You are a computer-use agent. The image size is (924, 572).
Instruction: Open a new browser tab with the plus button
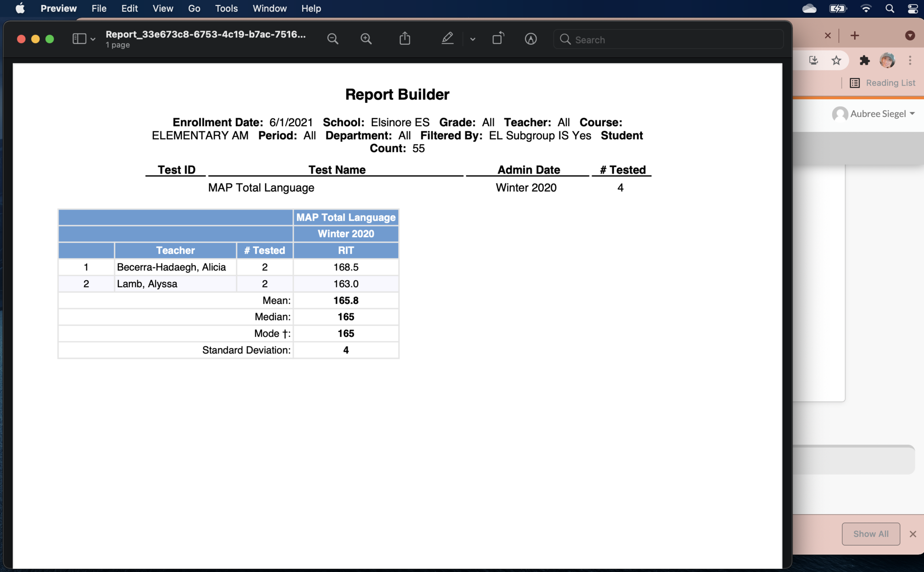pos(855,36)
